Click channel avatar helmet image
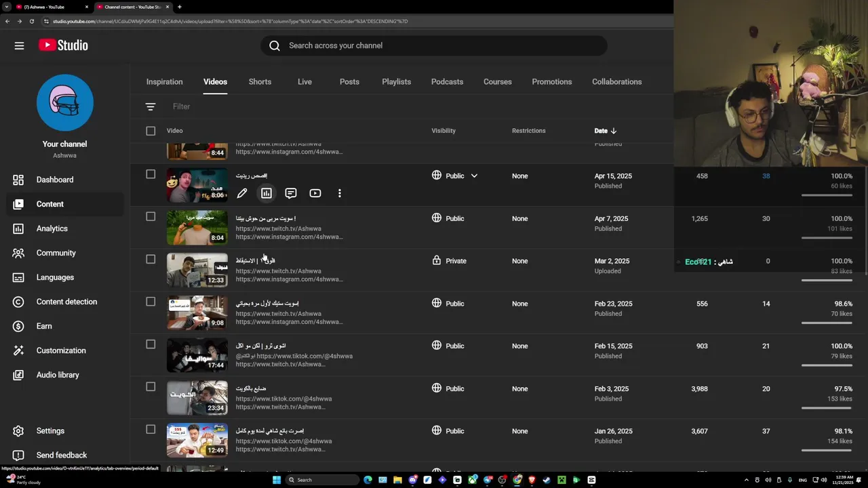The image size is (868, 488). click(x=65, y=103)
